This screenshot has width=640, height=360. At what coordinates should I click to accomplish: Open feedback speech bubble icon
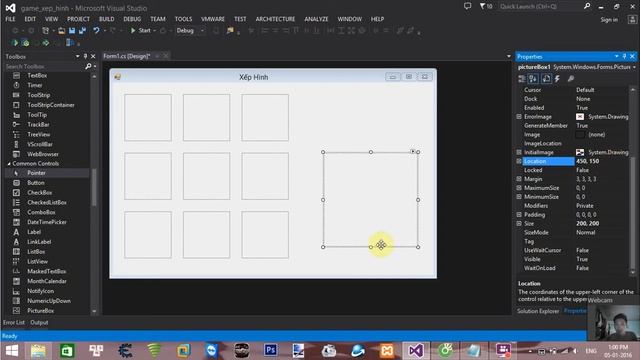(x=467, y=6)
